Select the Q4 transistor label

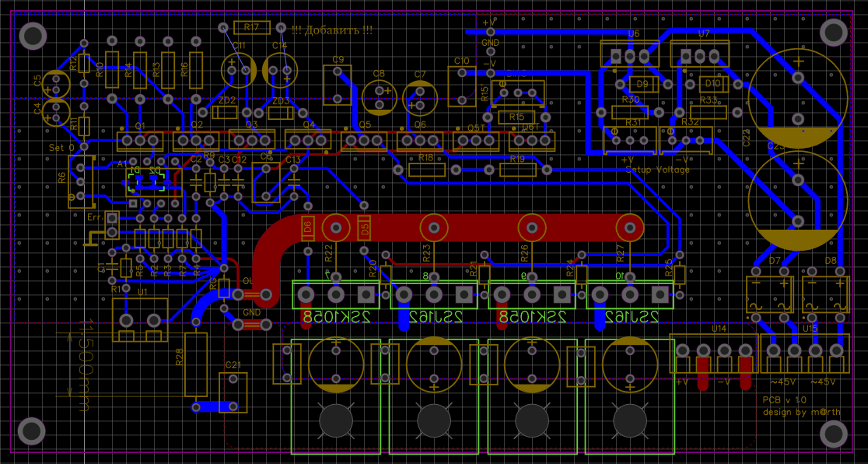(308, 125)
